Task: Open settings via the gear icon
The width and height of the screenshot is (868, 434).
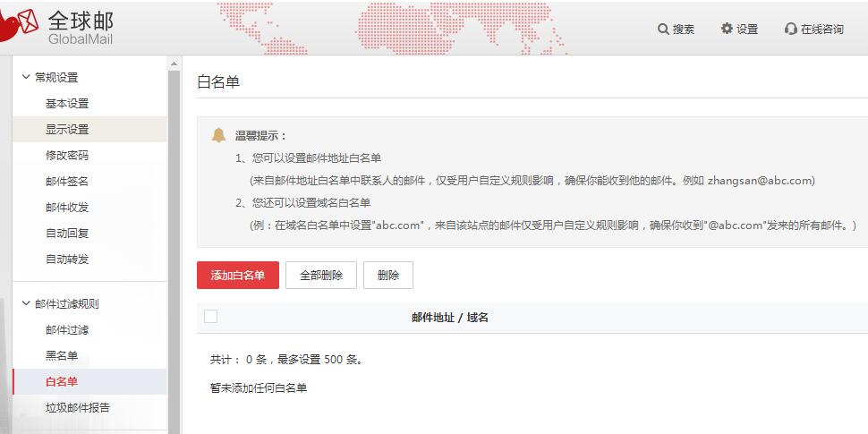Action: point(727,29)
